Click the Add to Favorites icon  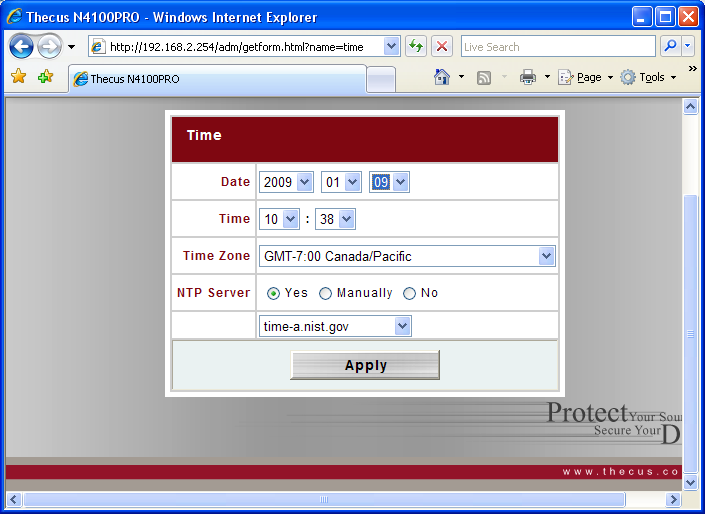(x=45, y=77)
